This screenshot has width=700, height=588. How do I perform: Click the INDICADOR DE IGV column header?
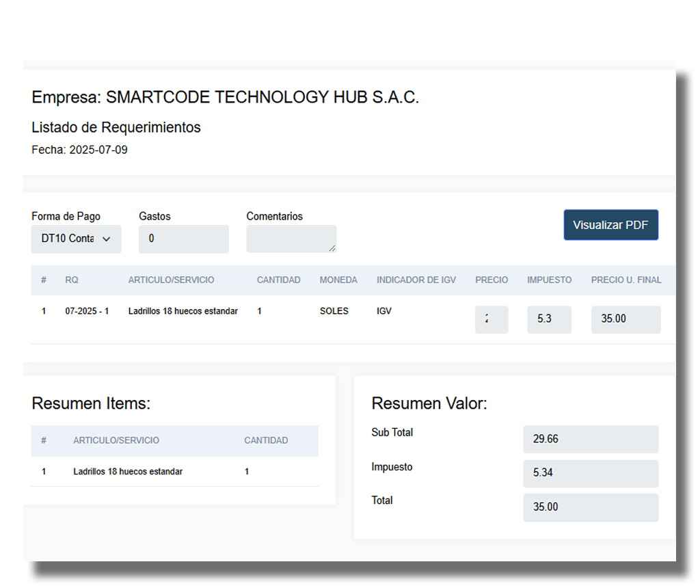tap(416, 280)
